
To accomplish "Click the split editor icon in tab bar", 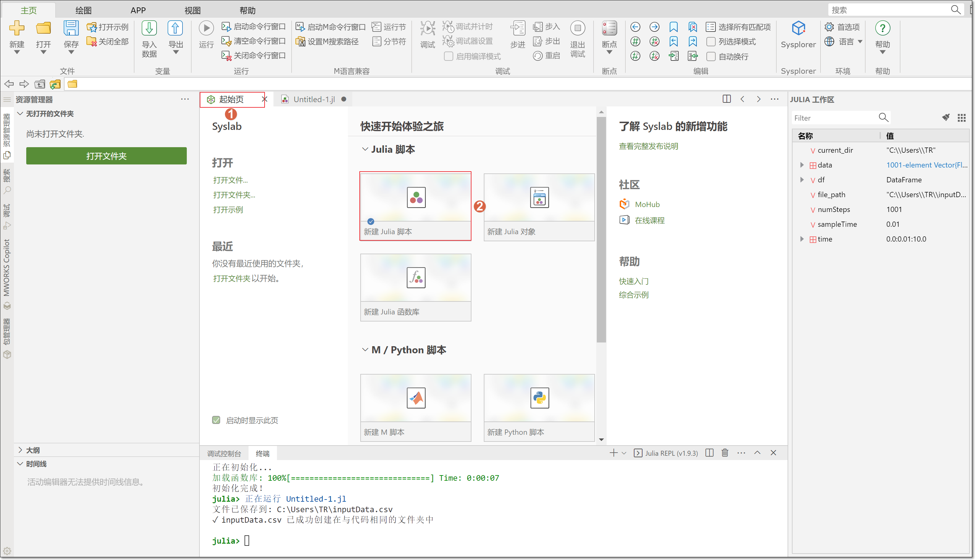I will pos(726,99).
